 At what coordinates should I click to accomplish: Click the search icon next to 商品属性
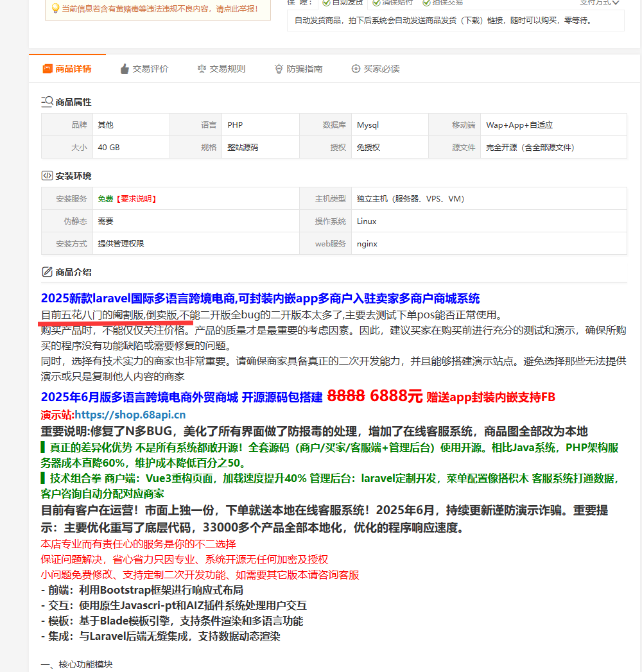coord(48,101)
